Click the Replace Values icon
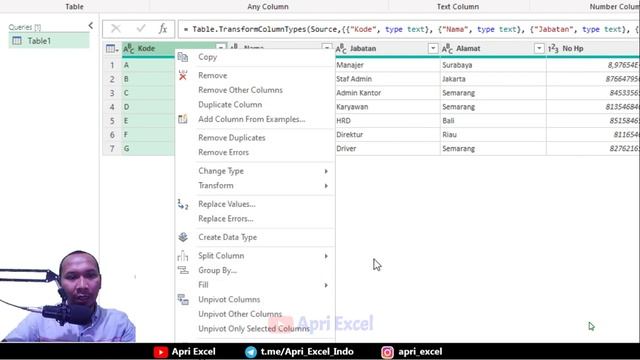 pyautogui.click(x=183, y=204)
